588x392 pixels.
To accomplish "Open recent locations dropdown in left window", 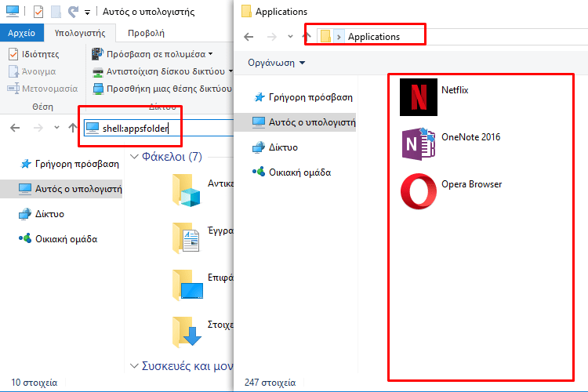I will 56,128.
